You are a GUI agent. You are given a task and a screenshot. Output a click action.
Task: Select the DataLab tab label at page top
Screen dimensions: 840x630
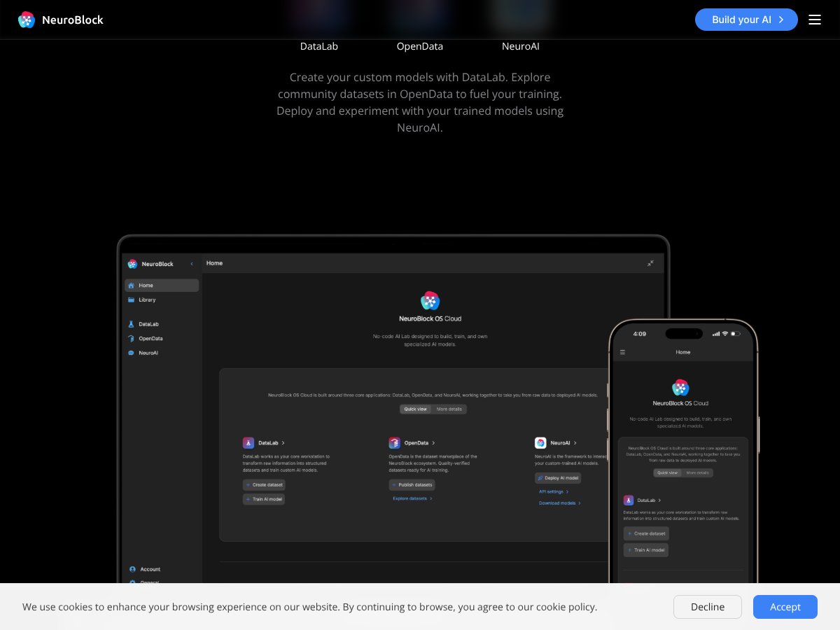coord(319,46)
